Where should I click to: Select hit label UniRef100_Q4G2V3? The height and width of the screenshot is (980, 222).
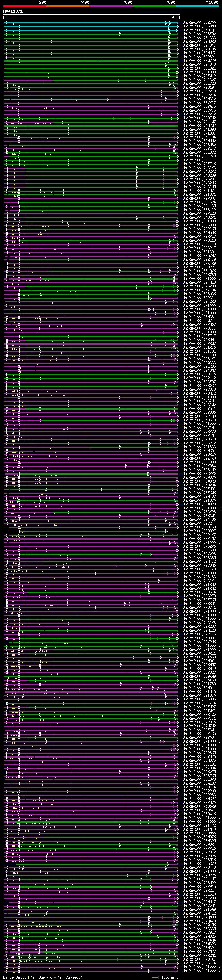tap(199, 168)
